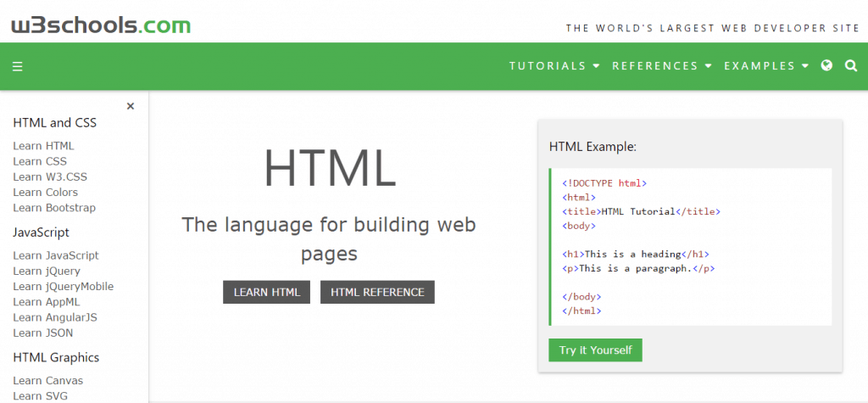Click the closing </body> code line
Image resolution: width=868 pixels, height=403 pixels.
[x=581, y=297]
